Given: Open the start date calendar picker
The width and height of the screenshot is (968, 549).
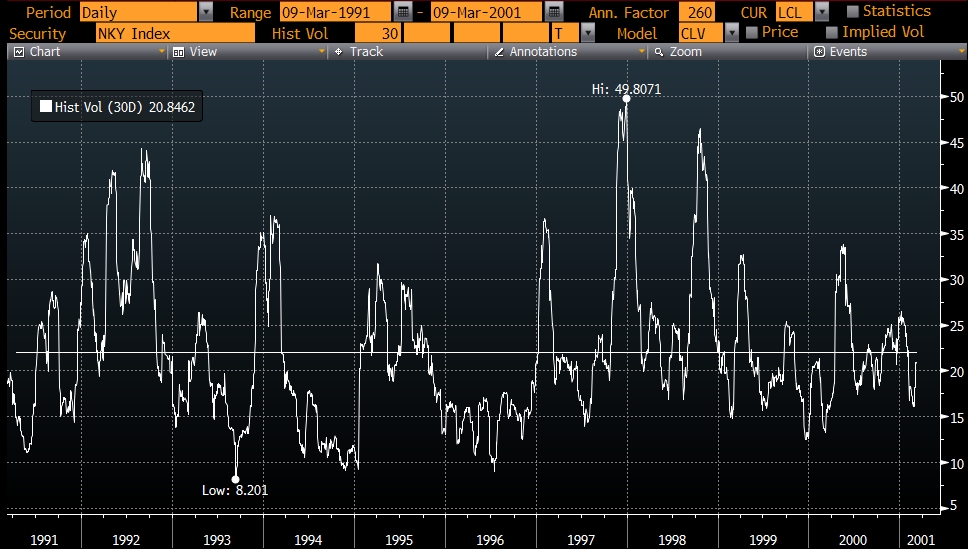Looking at the screenshot, I should click(x=403, y=12).
